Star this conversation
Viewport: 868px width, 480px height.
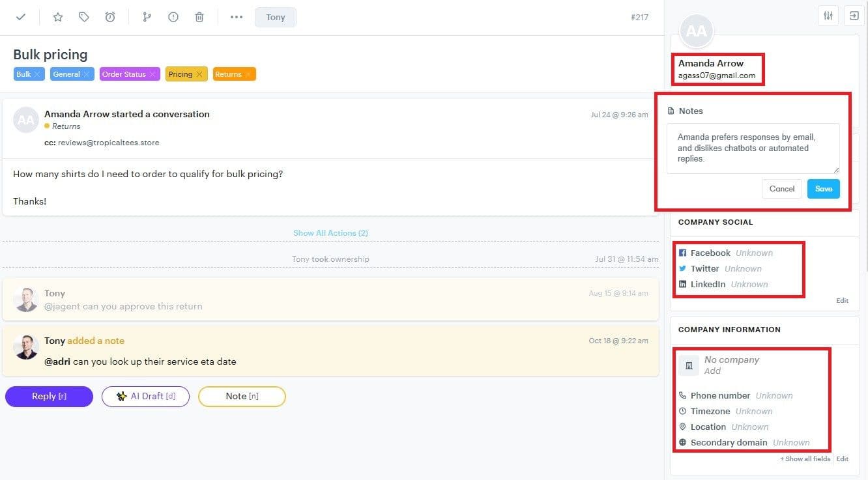[58, 17]
